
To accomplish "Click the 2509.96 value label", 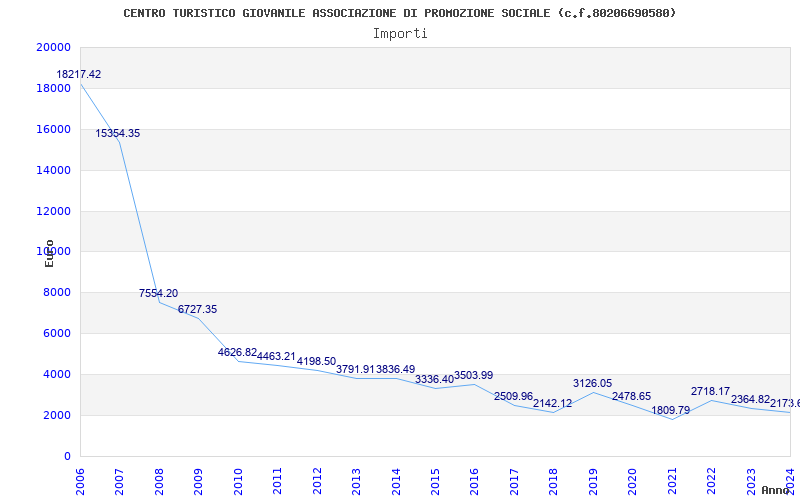I will [x=513, y=396].
